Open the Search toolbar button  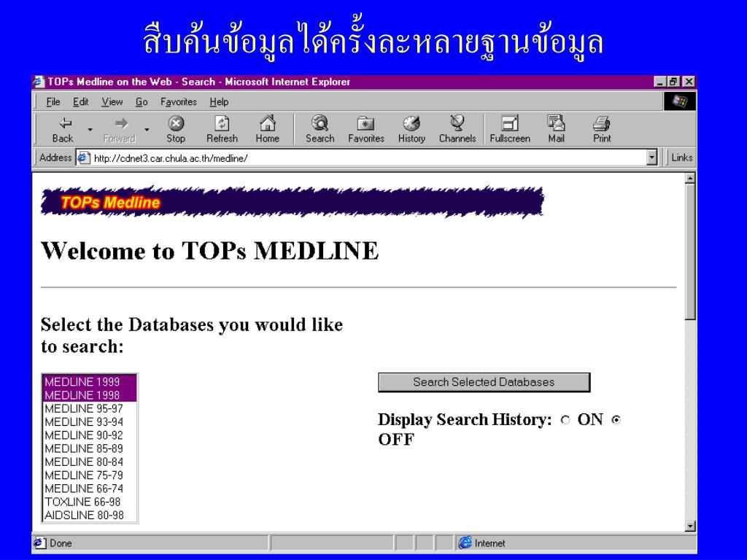click(320, 129)
